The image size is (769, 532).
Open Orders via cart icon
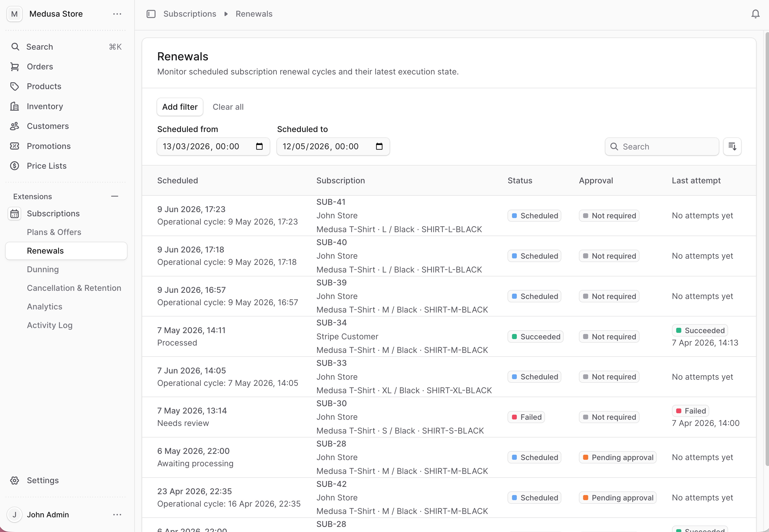[14, 67]
